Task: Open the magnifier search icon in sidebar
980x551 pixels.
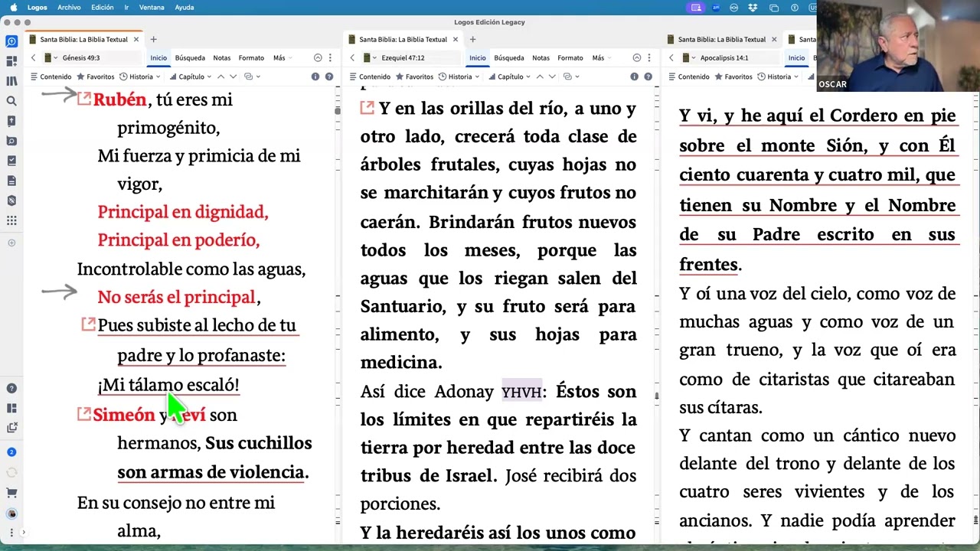Action: 11,101
